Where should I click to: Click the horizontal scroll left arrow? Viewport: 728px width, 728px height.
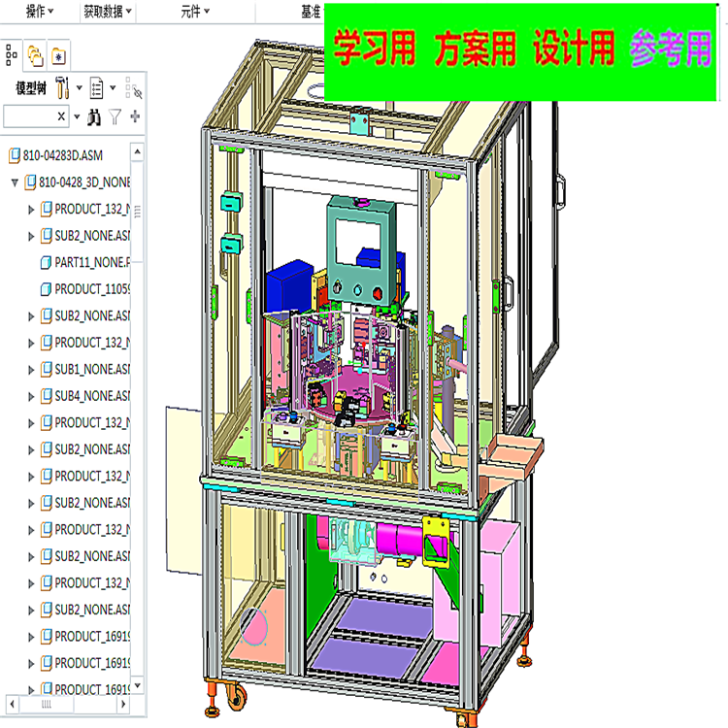pyautogui.click(x=12, y=704)
